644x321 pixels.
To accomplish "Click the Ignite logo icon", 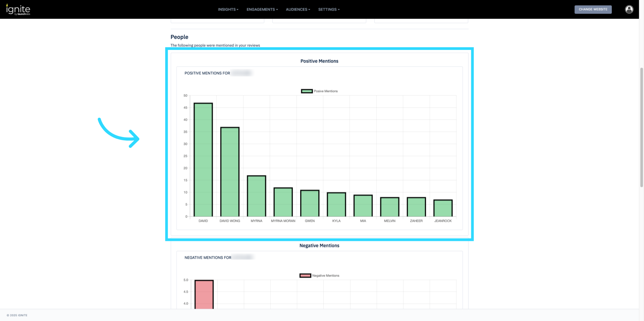I will [18, 10].
